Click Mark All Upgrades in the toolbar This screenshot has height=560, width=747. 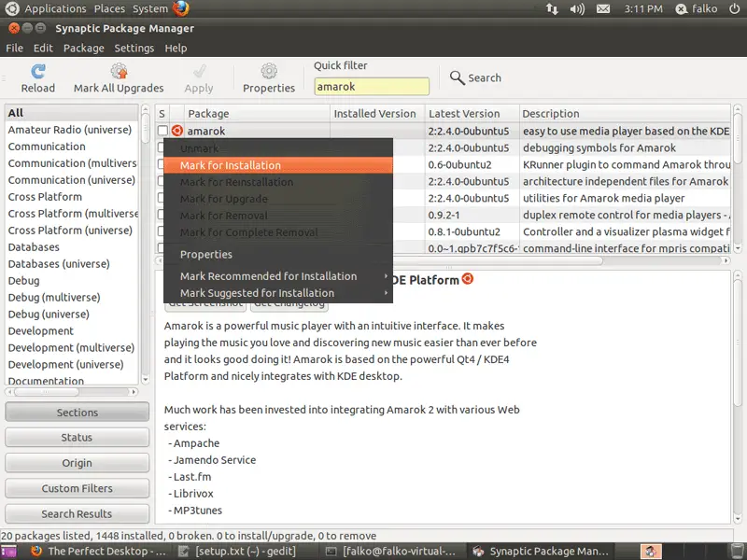[x=119, y=78]
